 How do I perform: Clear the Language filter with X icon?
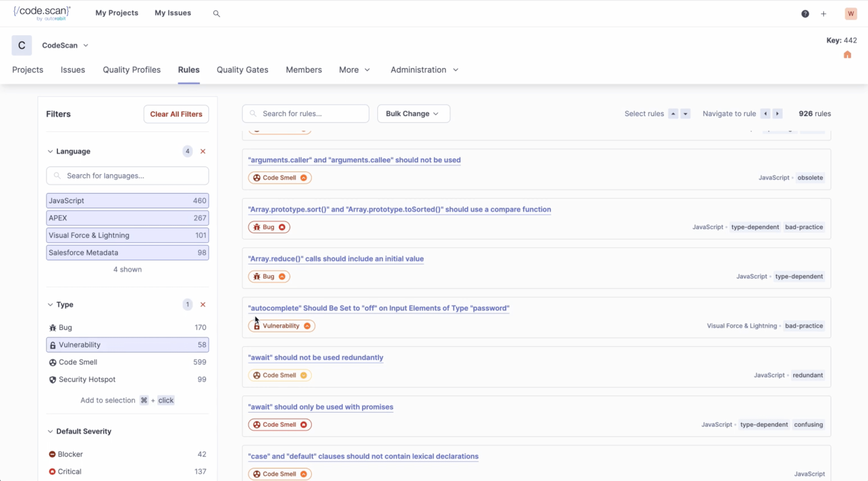click(x=203, y=151)
